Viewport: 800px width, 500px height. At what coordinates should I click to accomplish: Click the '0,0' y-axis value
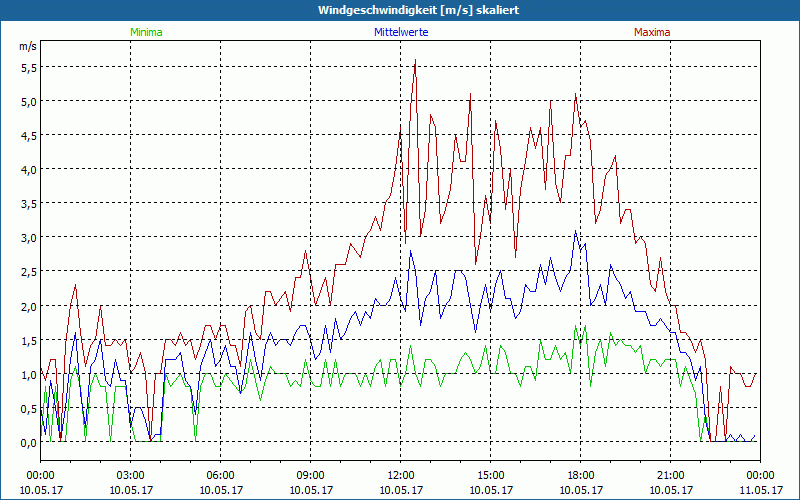pyautogui.click(x=29, y=443)
